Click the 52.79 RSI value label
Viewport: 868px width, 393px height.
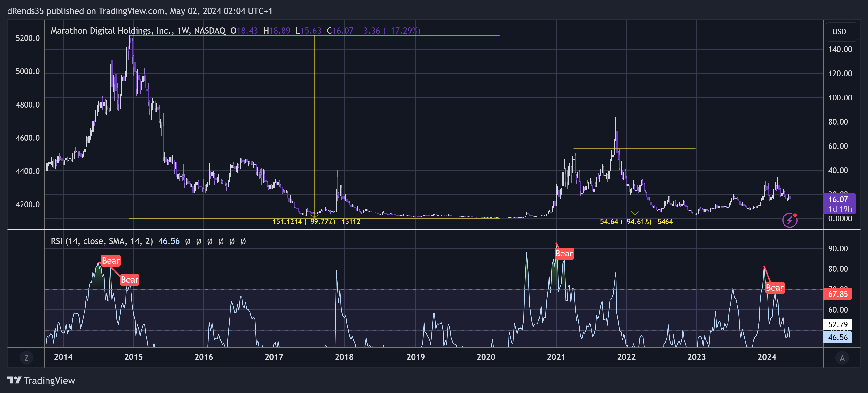point(837,324)
